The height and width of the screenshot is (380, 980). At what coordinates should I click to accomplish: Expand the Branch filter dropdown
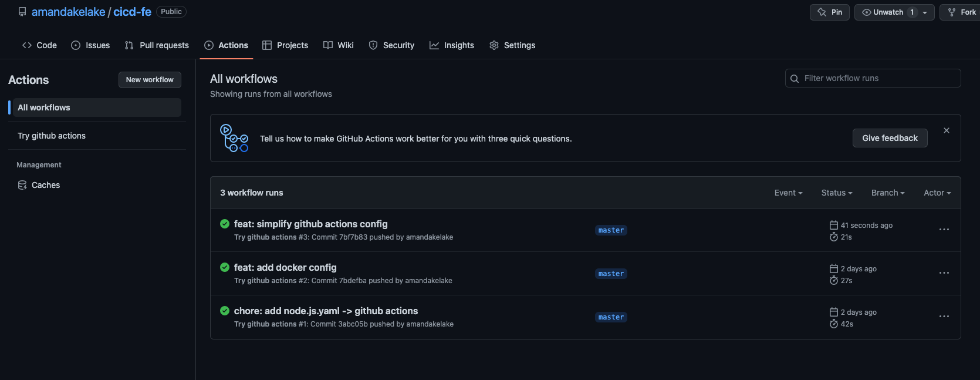coord(888,193)
